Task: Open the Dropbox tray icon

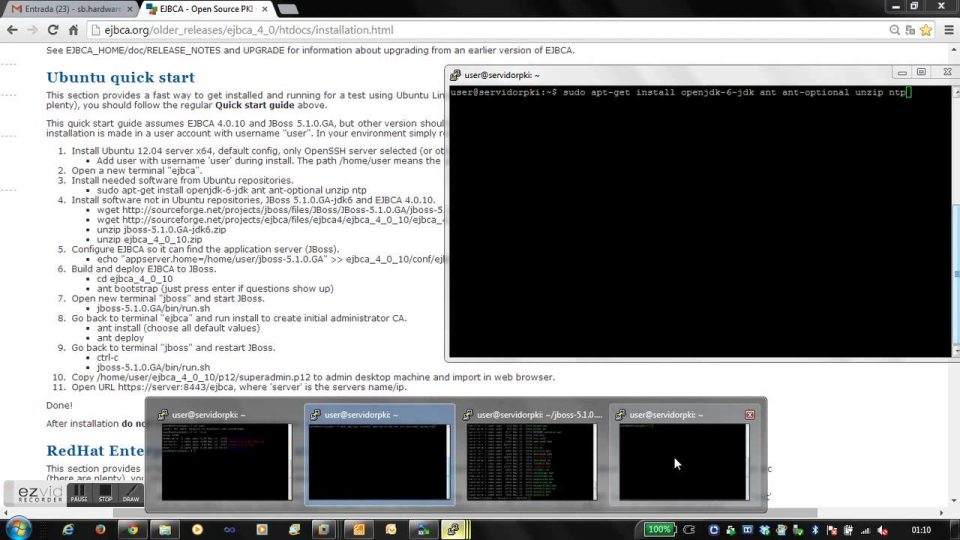Action: click(764, 530)
